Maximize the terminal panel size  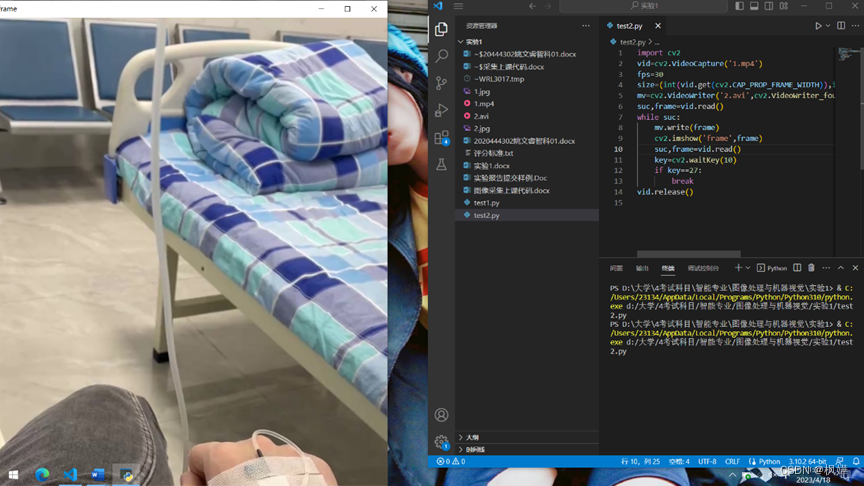click(x=841, y=268)
